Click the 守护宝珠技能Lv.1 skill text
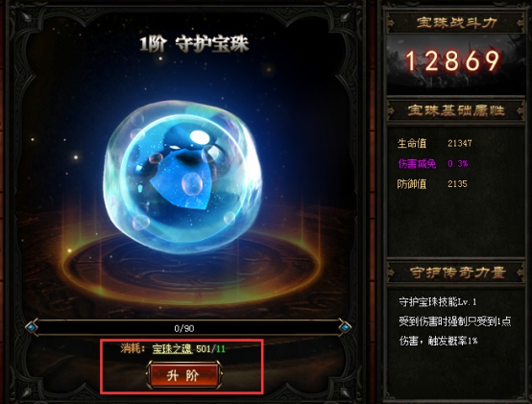This screenshot has width=532, height=404. point(438,301)
